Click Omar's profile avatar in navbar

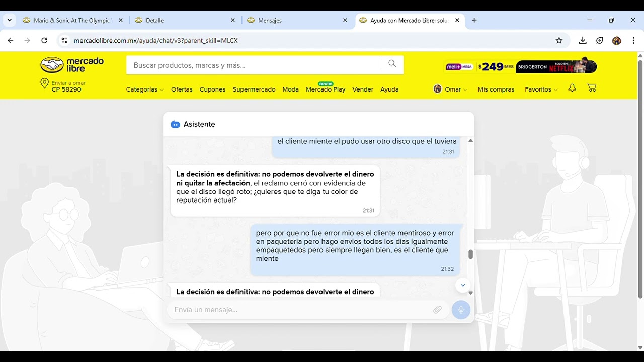point(437,89)
